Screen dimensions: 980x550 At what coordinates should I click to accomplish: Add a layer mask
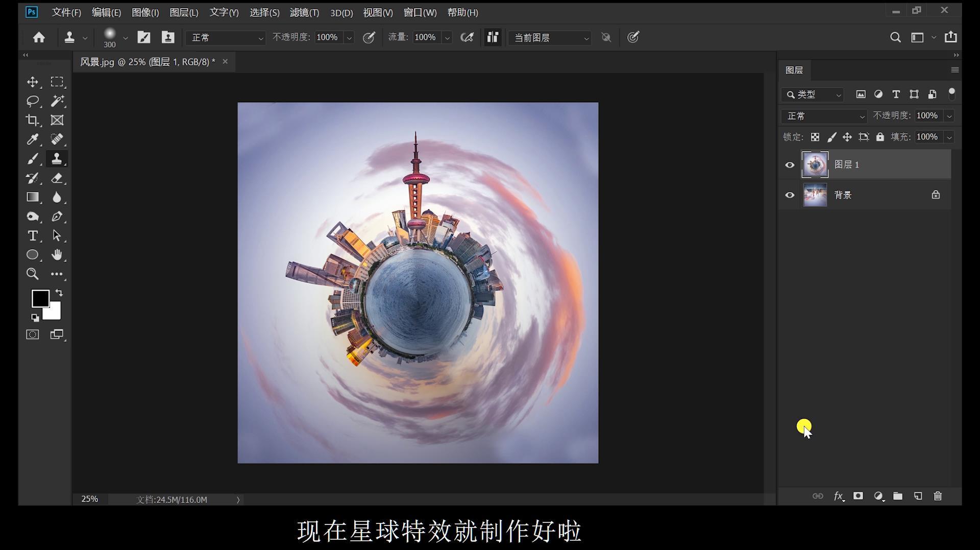point(858,496)
